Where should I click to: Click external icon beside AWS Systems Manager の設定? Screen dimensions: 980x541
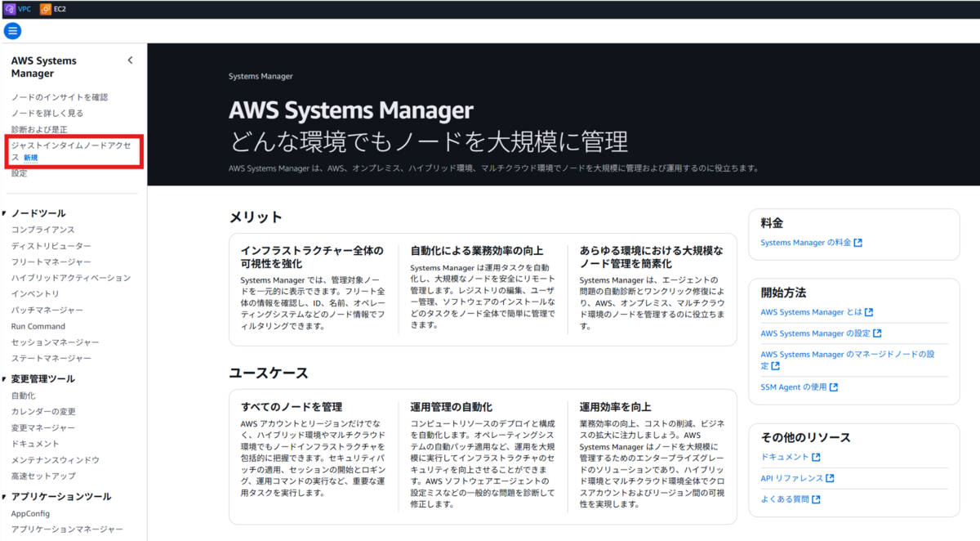[877, 333]
